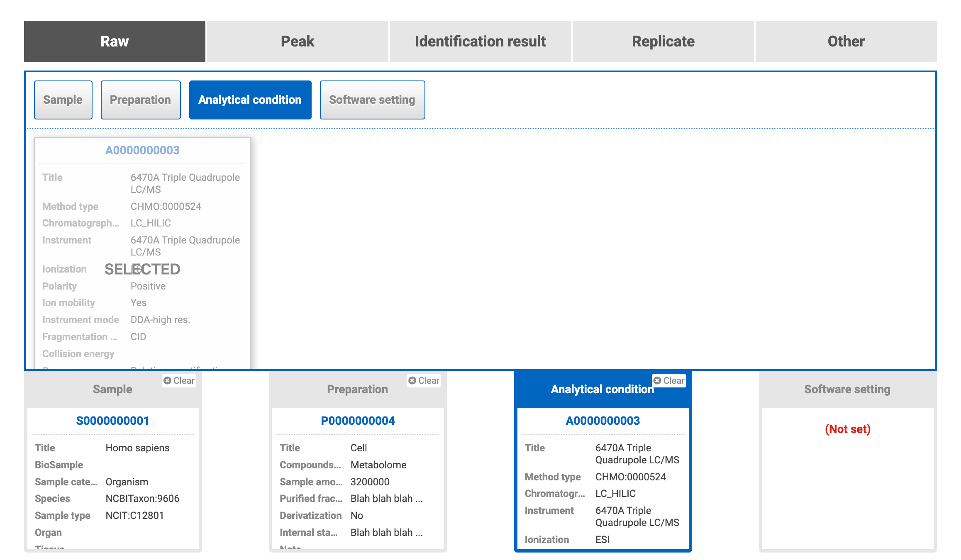Open the S0000000001 sample link
This screenshot has height=560, width=961.
(112, 421)
